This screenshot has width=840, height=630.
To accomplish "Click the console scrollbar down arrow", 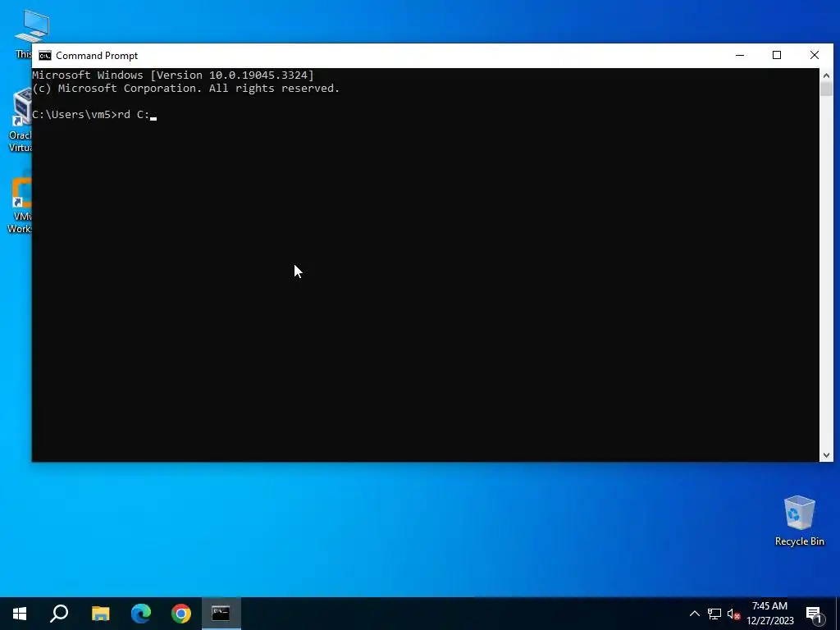I will tap(826, 454).
